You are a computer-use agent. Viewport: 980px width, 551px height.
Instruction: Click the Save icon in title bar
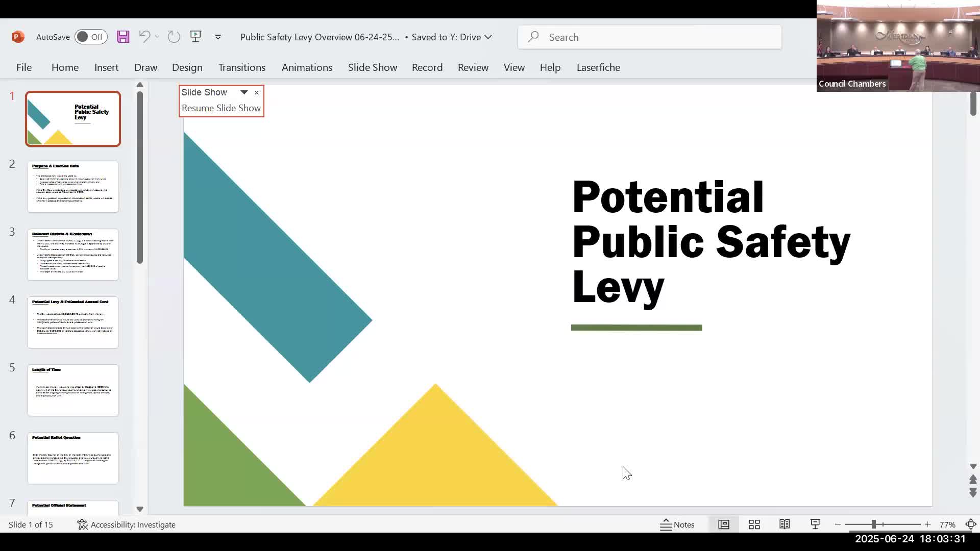click(x=122, y=37)
